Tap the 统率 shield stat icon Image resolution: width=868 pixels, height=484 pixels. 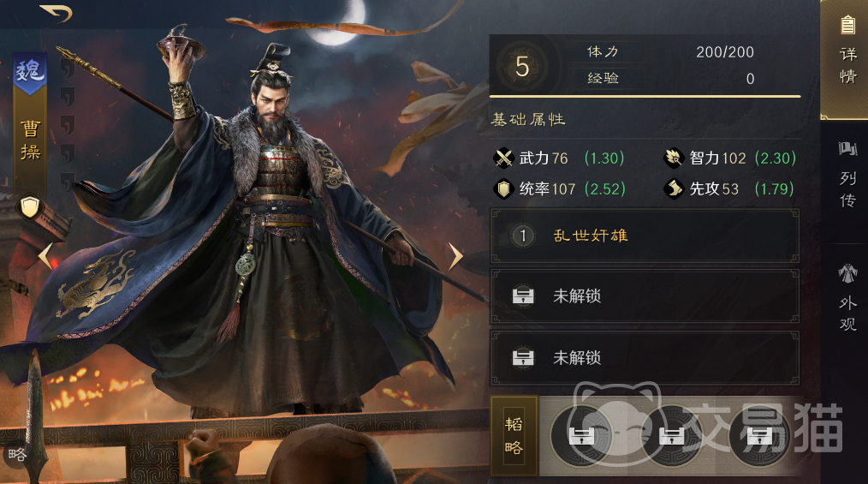503,189
